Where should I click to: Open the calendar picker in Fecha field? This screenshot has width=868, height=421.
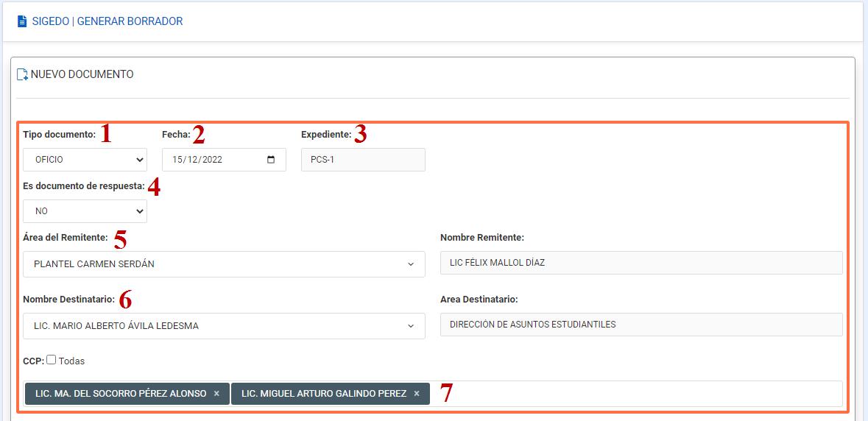click(x=271, y=160)
